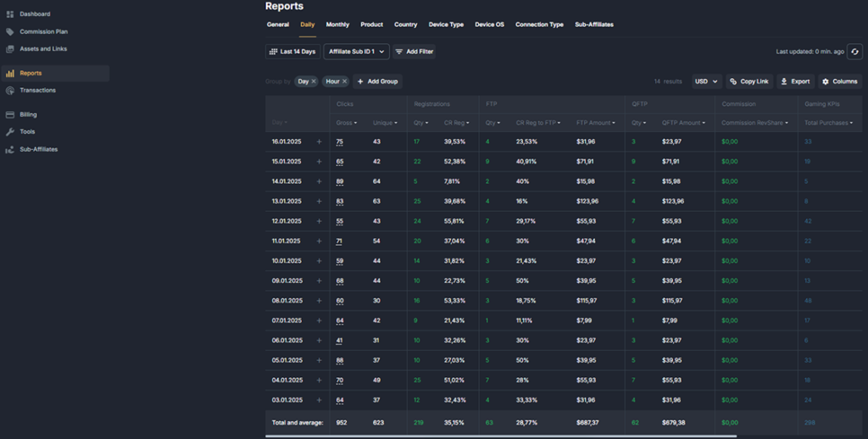The image size is (868, 439).
Task: Open the Commission Plan tag icon
Action: (x=10, y=31)
